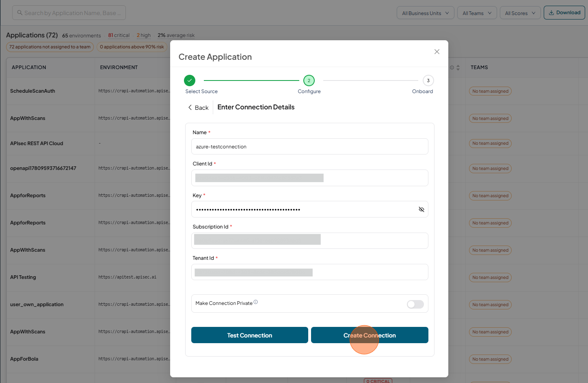Select the 72 applications not assigned filter chip
Viewport: 588px width, 383px height.
coord(50,47)
